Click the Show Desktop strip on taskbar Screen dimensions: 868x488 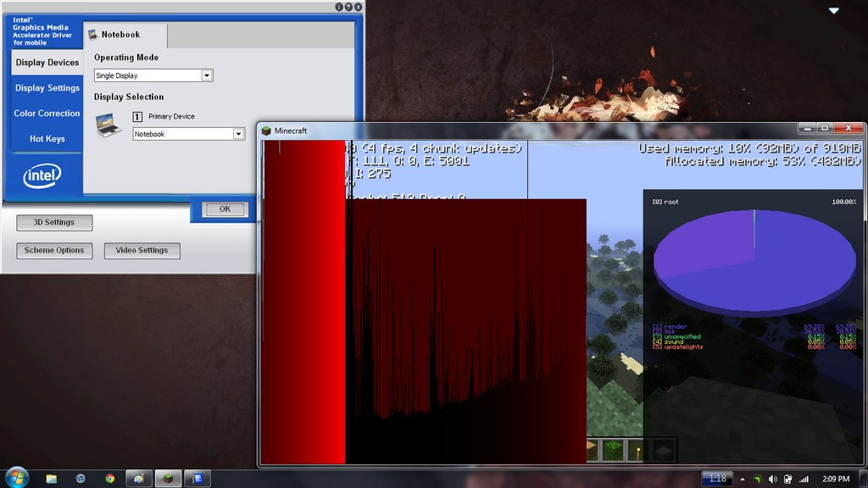point(864,479)
